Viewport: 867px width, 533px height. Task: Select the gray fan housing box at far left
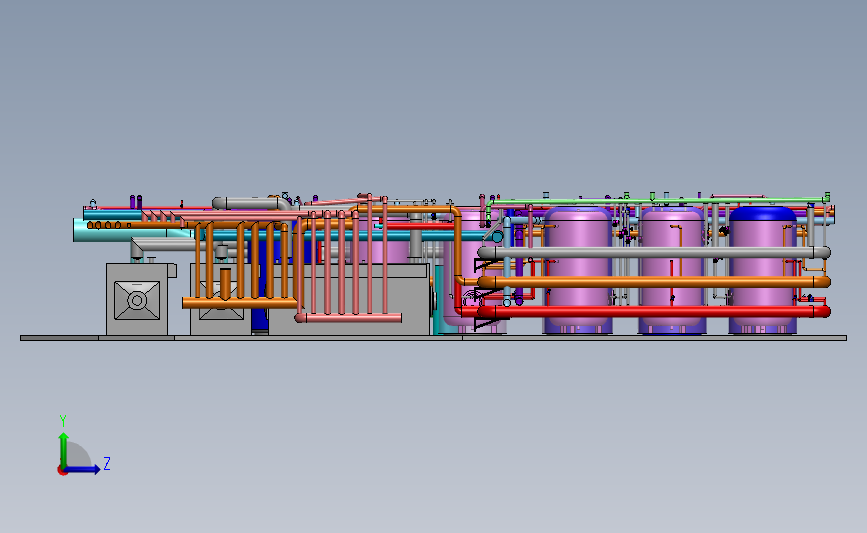(137, 299)
